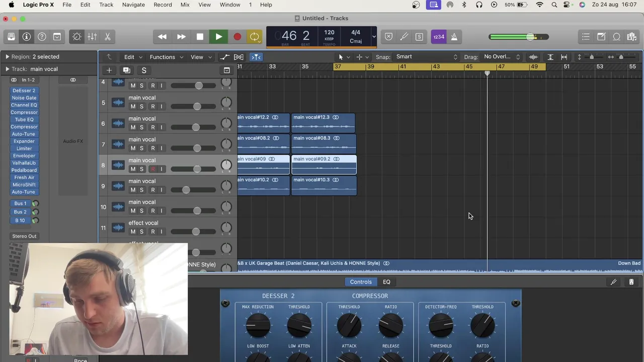The image size is (644, 362).
Task: Open the LCD display mode dropdown arrow
Action: [373, 36]
